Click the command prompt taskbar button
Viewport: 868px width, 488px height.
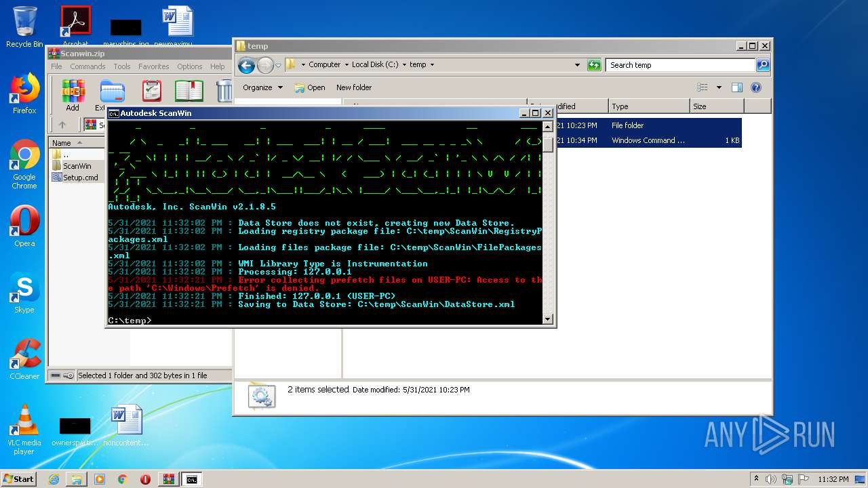192,479
